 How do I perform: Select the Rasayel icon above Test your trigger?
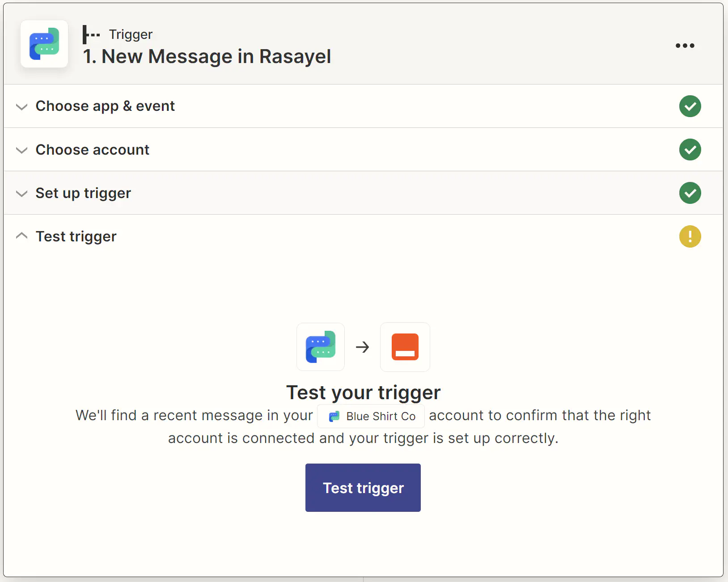[x=321, y=347]
